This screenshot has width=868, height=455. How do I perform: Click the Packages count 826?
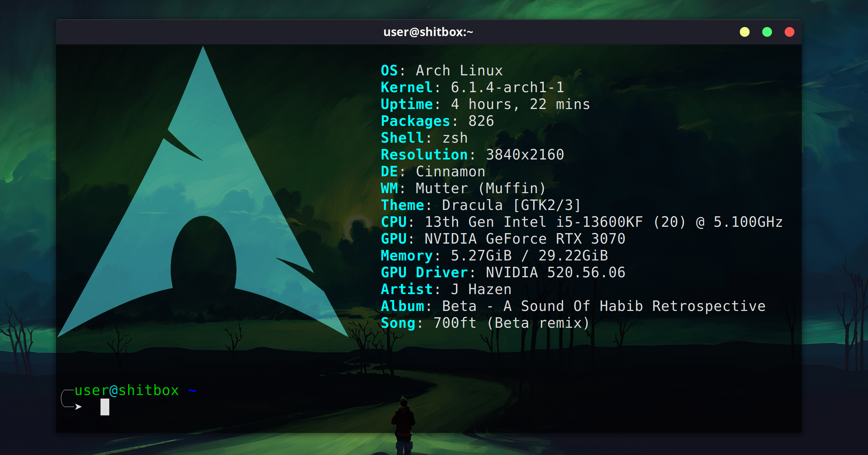[481, 121]
